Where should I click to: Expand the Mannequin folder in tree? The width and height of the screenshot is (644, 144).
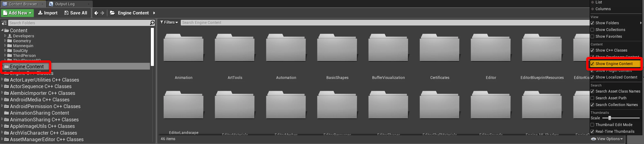tap(5, 46)
